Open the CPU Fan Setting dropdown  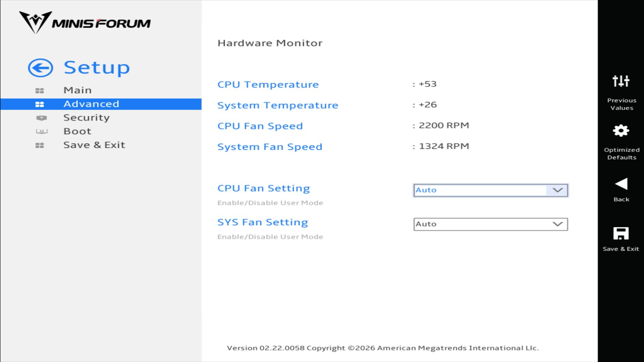pos(490,190)
